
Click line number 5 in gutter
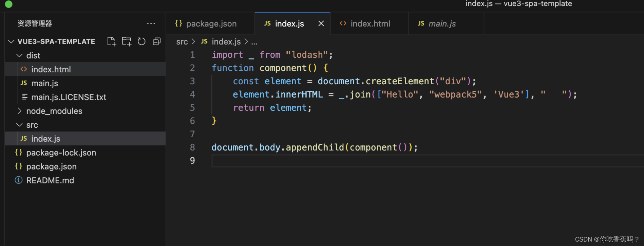[192, 108]
